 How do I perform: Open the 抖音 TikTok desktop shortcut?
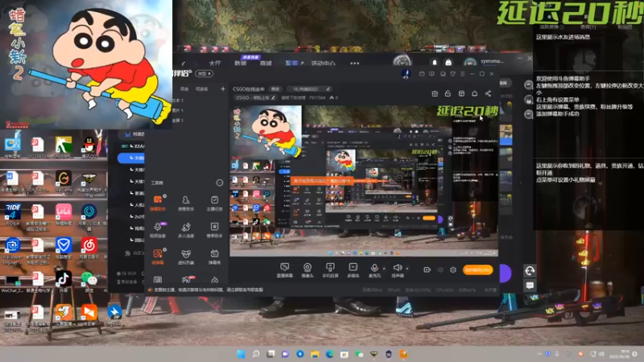point(64,281)
